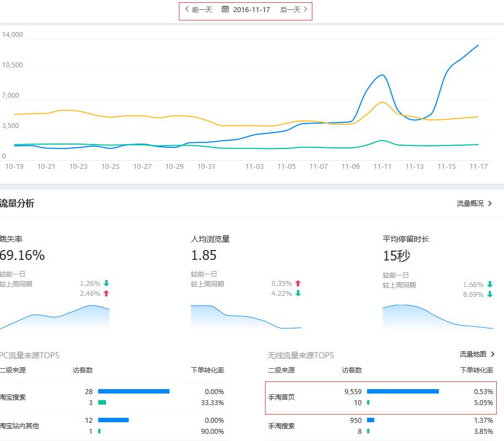Image resolution: width=504 pixels, height=441 pixels.
Task: Click the 淘宝搜索 PC source row
Action: pyautogui.click(x=13, y=397)
